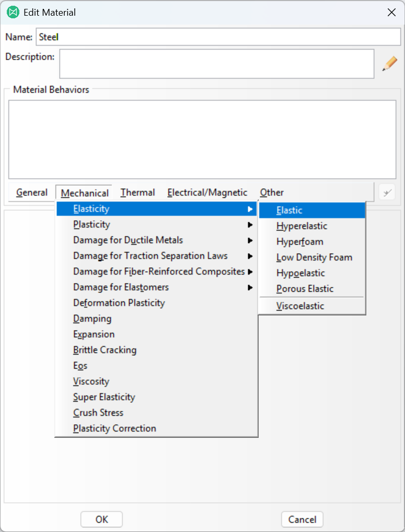Select Eos menu entry
The width and height of the screenshot is (405, 532).
coord(157,366)
